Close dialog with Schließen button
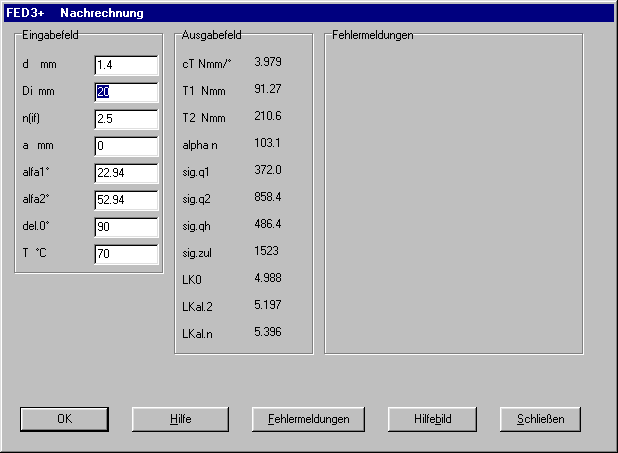 click(540, 419)
